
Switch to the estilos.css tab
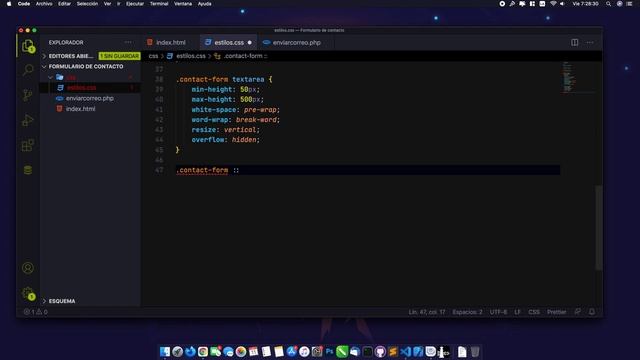[229, 42]
